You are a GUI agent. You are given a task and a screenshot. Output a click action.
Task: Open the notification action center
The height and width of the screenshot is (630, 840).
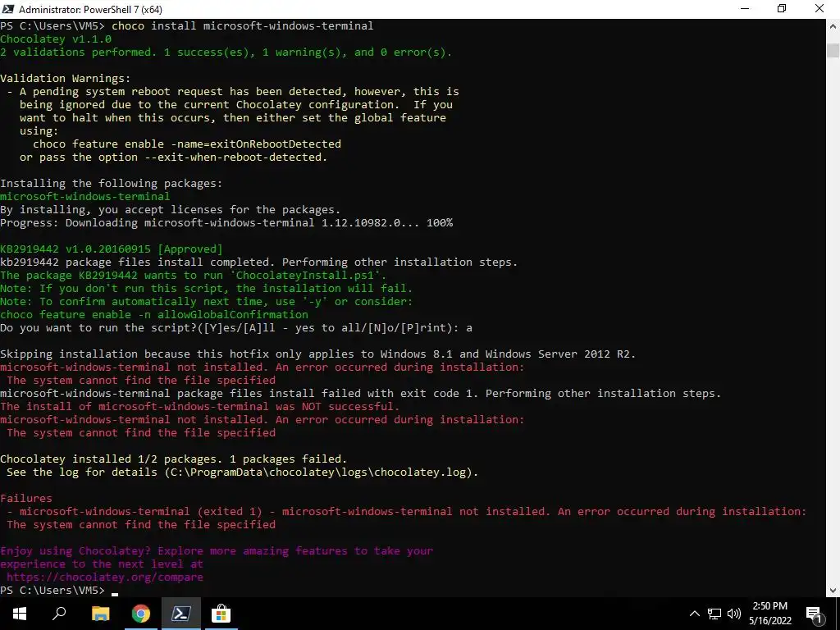point(814,614)
